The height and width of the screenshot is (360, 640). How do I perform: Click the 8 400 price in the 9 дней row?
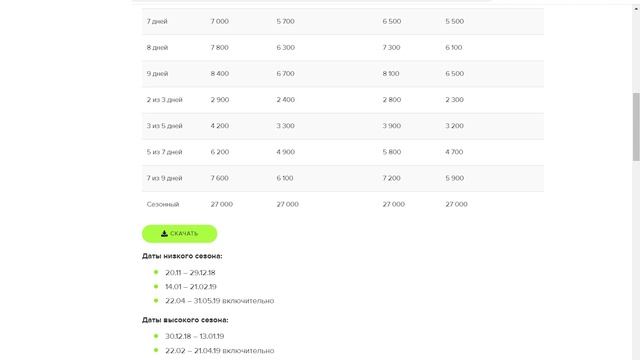(220, 73)
